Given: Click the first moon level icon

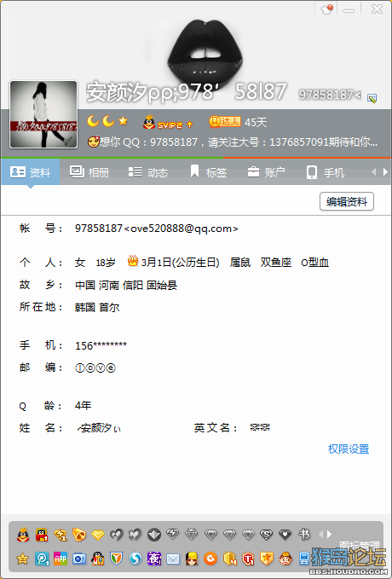Looking at the screenshot, I should click(x=93, y=121).
